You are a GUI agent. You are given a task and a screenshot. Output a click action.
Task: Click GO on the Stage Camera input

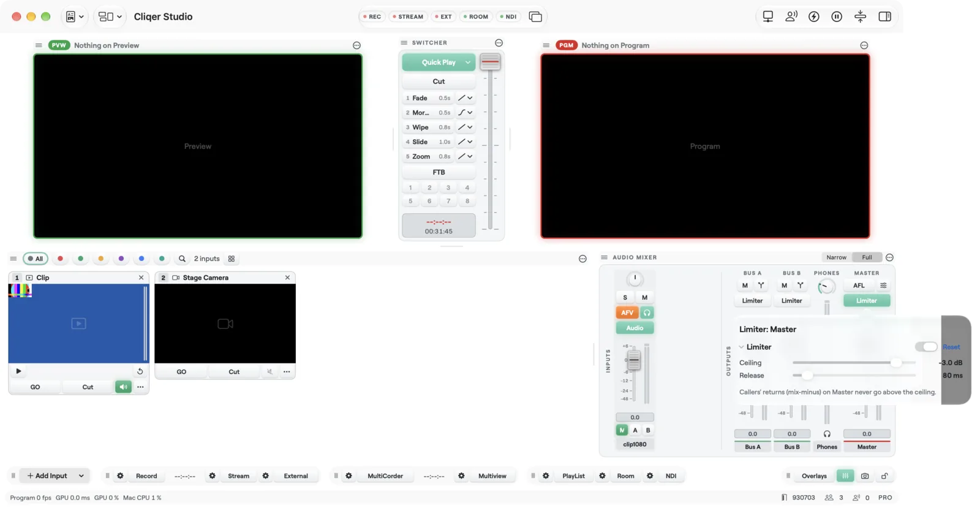(x=181, y=372)
